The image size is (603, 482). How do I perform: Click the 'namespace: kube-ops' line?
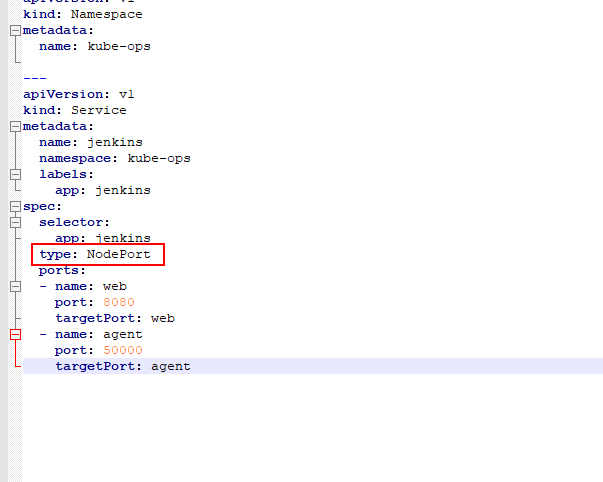[x=115, y=158]
